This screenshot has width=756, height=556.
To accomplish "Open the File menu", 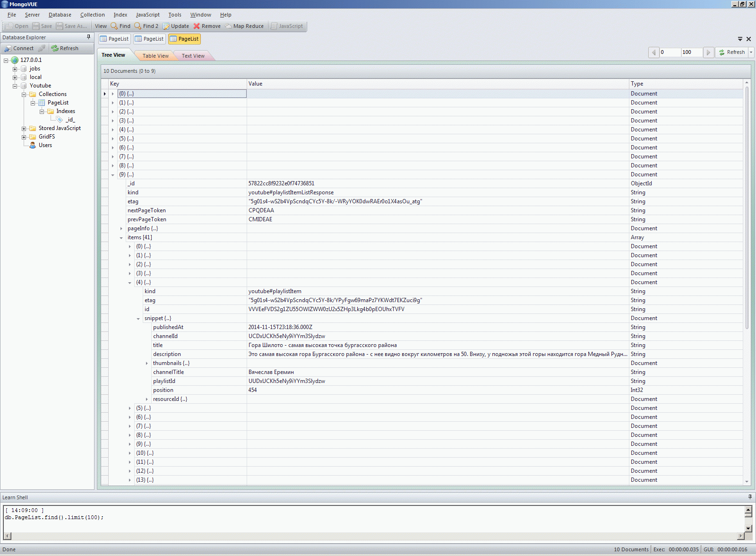I will click(x=12, y=15).
